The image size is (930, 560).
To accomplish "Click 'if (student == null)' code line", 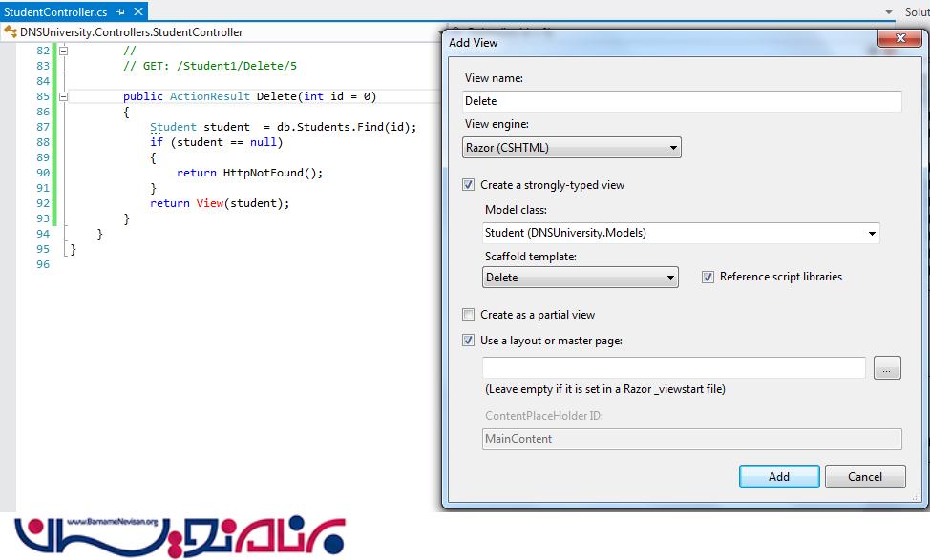I will (217, 142).
